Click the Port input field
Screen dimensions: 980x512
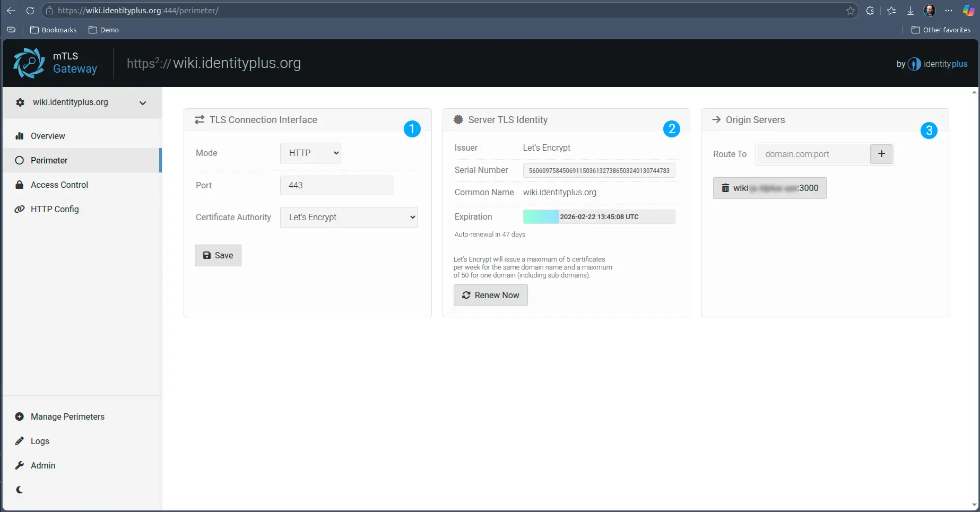336,185
